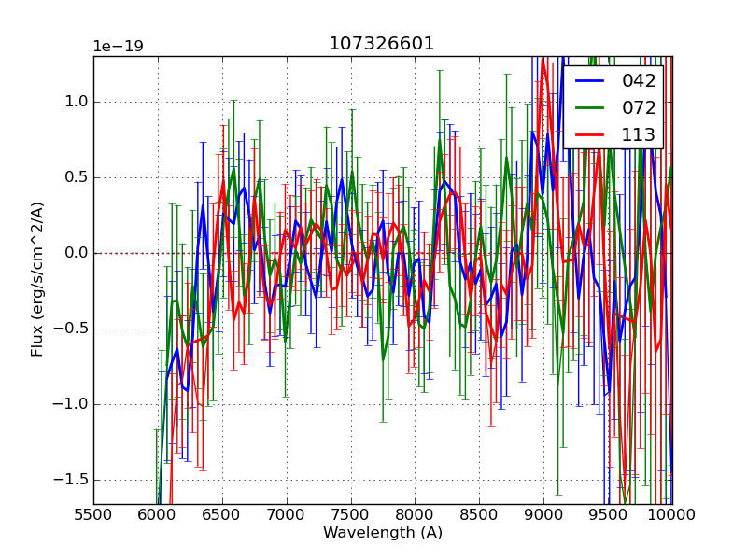Click the red line swatch in legend

tap(592, 134)
